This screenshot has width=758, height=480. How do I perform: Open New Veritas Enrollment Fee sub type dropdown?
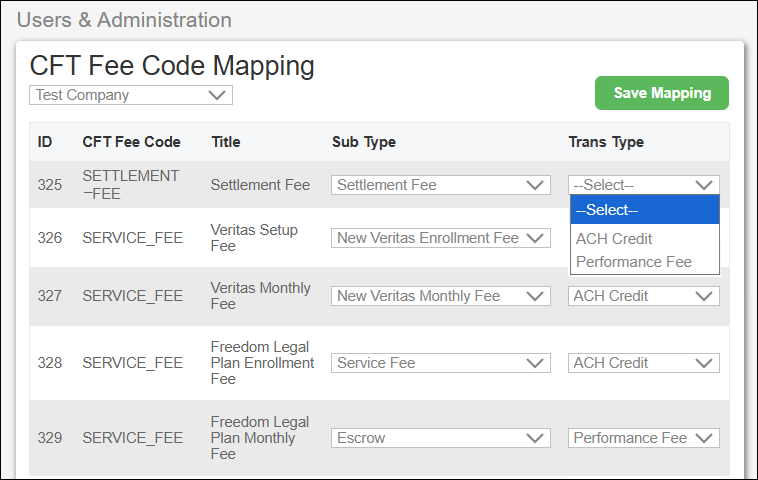[x=440, y=238]
